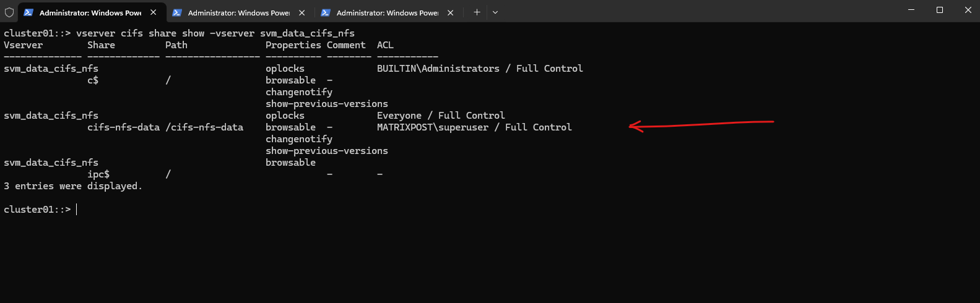980x303 pixels.
Task: Minimize the terminal window
Action: tap(911, 10)
